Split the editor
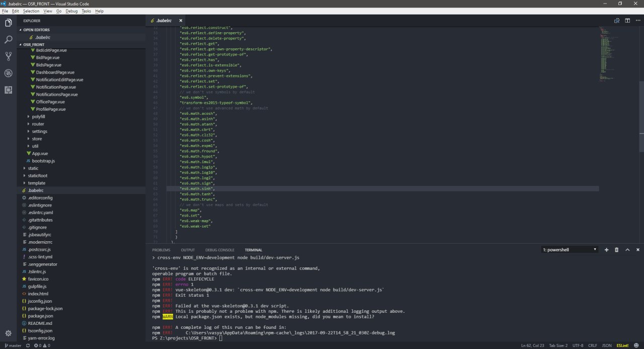This screenshot has height=349, width=644. pos(627,21)
